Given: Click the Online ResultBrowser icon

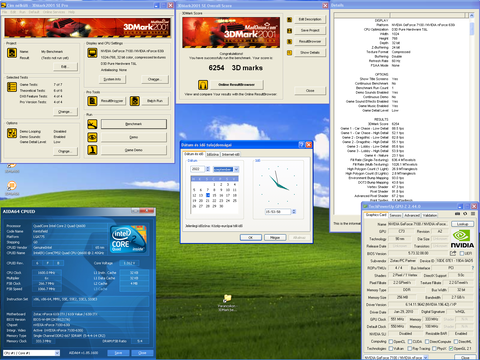Looking at the screenshot, I should pos(203,85).
